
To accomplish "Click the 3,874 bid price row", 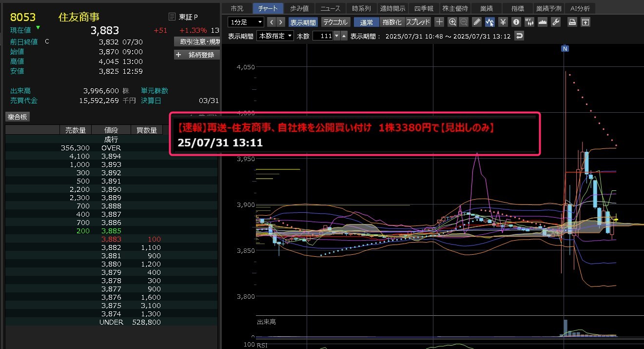I will 111,314.
